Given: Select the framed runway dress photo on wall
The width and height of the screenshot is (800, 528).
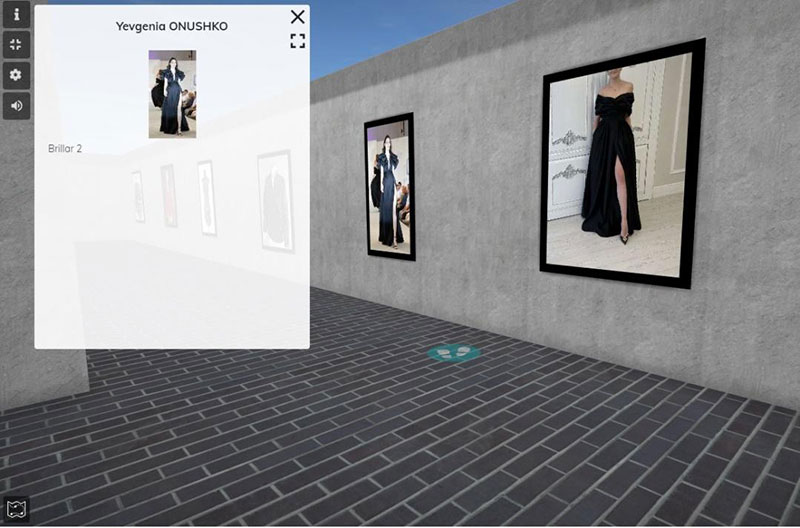Looking at the screenshot, I should point(390,187).
